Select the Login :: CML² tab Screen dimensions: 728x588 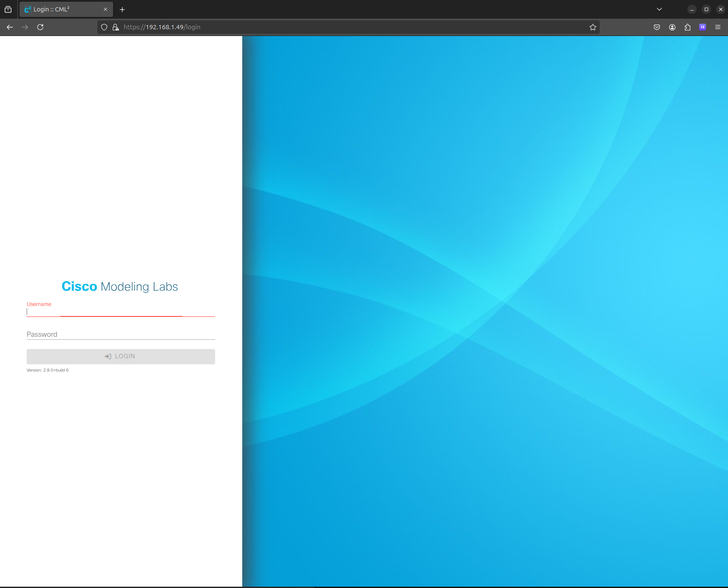66,9
